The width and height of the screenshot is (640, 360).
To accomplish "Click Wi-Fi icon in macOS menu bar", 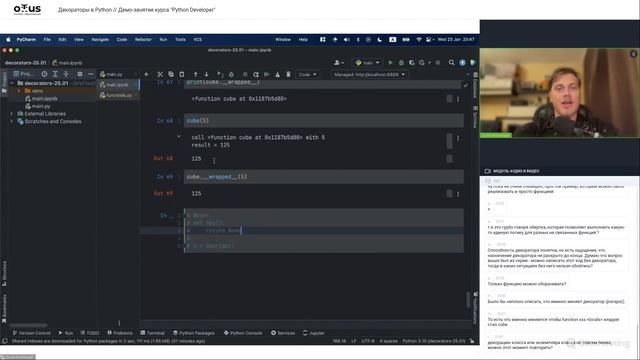I will (x=418, y=40).
